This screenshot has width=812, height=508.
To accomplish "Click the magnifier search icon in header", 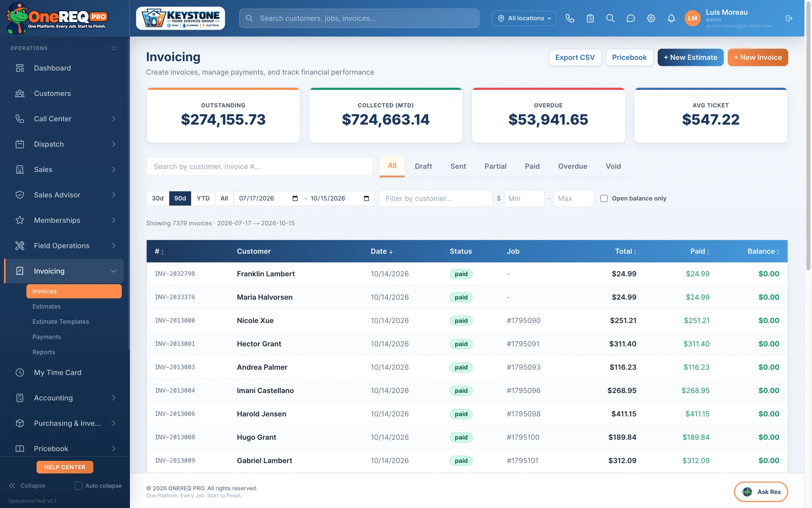I will (610, 18).
